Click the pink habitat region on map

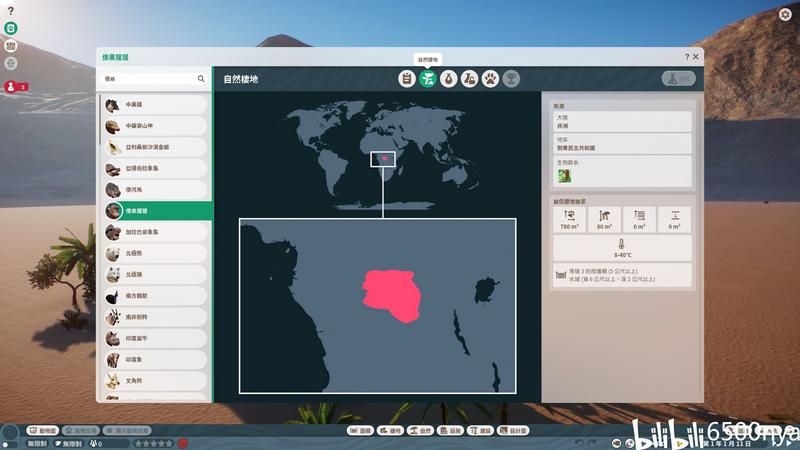[392, 296]
